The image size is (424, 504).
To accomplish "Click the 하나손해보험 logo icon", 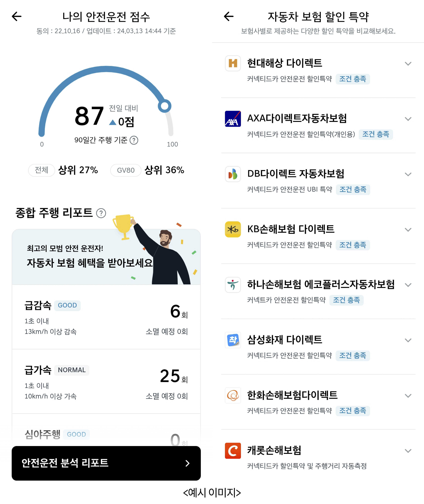I will (233, 285).
